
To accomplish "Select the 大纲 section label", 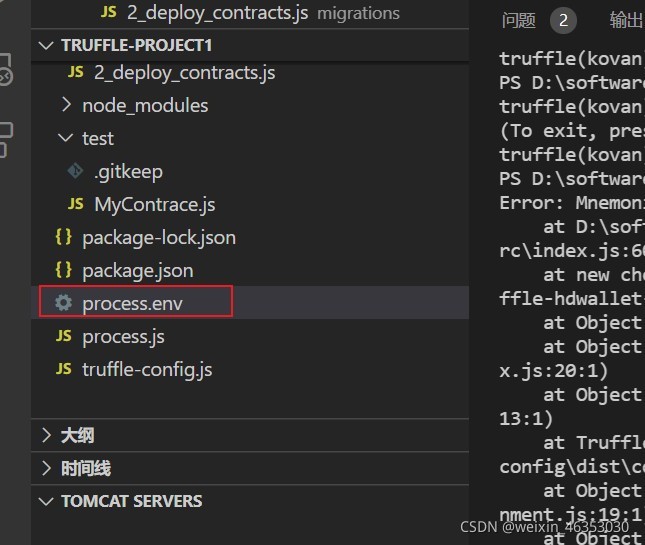I will click(x=77, y=436).
